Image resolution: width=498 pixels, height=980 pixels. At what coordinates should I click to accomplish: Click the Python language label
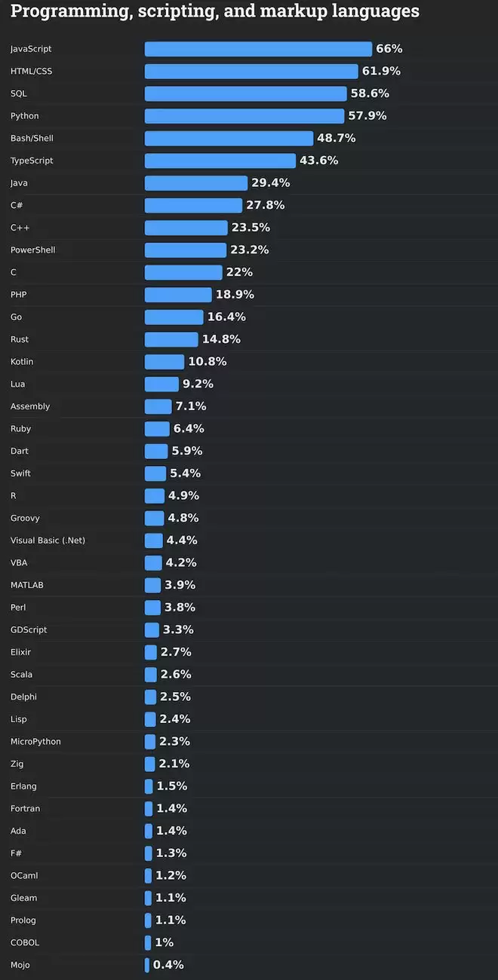(25, 116)
